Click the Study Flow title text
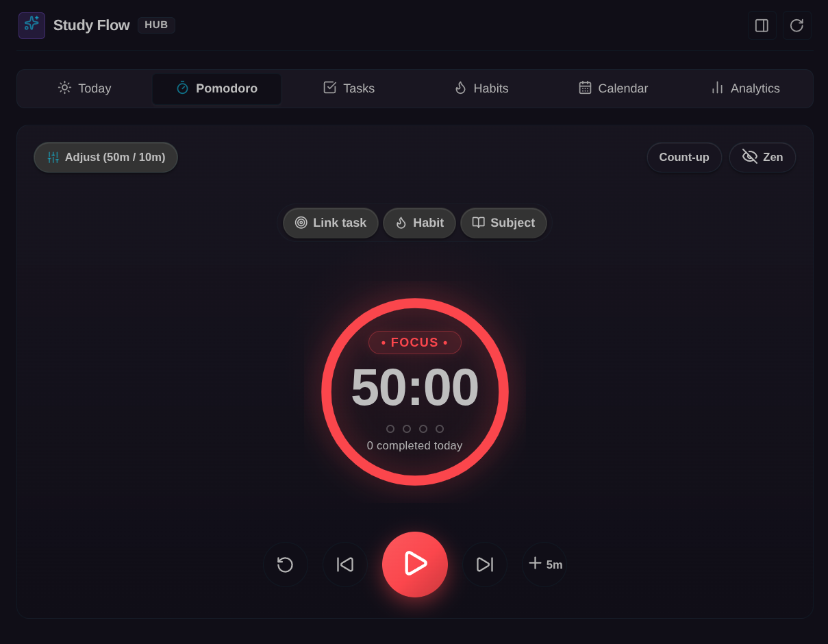828x644 pixels. tap(91, 25)
